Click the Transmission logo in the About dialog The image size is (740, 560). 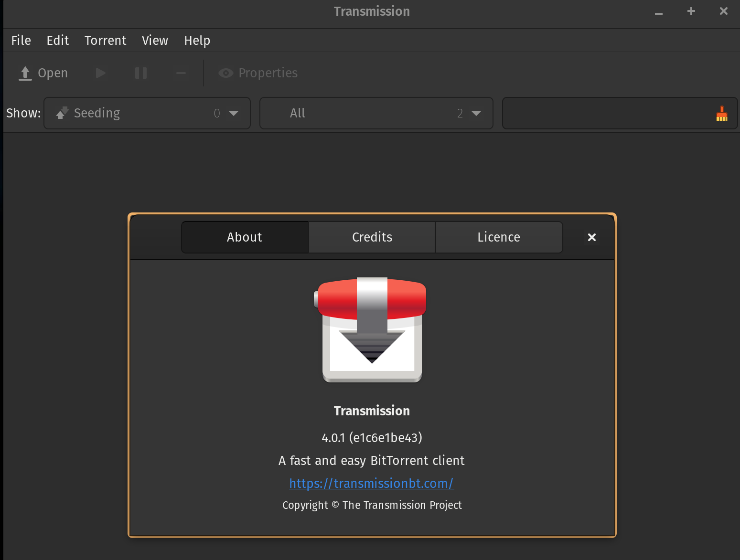click(x=372, y=330)
